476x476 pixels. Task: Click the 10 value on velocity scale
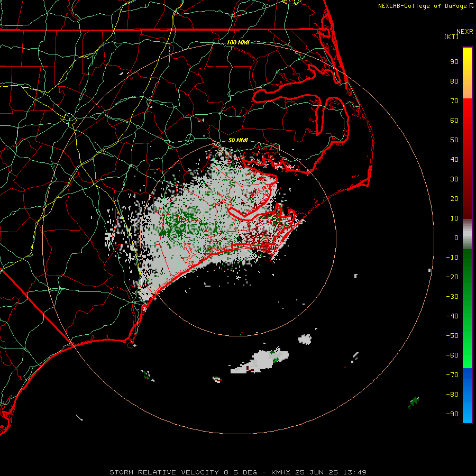coord(454,218)
